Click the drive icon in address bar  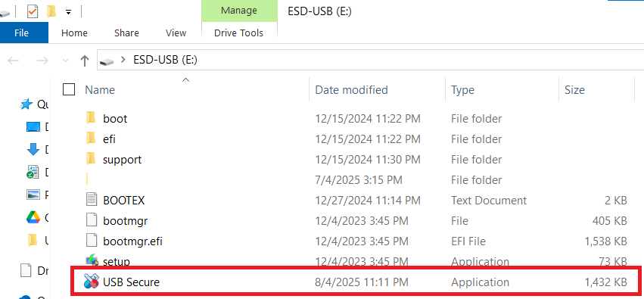(107, 61)
